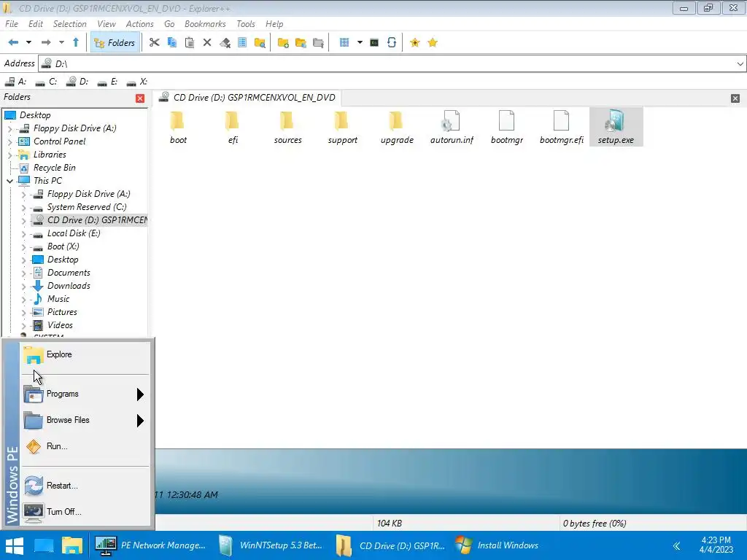
Task: Jump to drive C: in drives bar
Action: click(46, 82)
